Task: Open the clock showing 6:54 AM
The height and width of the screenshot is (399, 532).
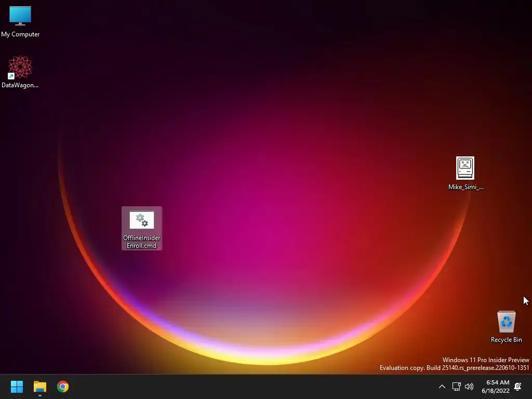Action: pyautogui.click(x=498, y=382)
